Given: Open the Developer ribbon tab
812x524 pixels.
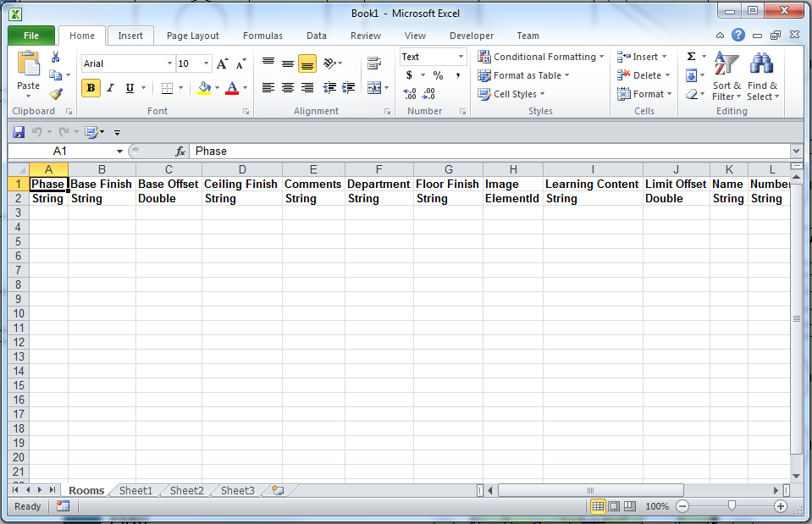Looking at the screenshot, I should pos(472,36).
